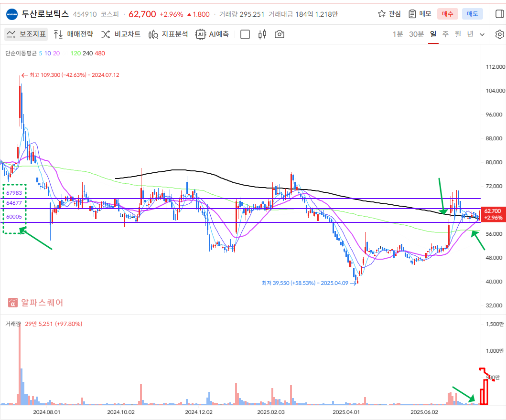Click the red moving average 480 legend
Viewport: 506px width, 420px height.
(x=100, y=53)
